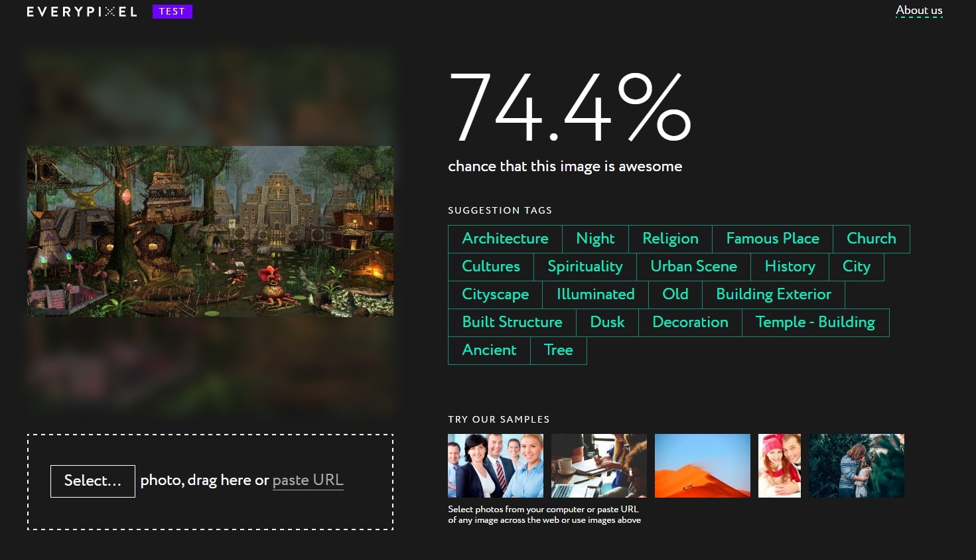Click 'photo, drag here or' text

tap(204, 480)
